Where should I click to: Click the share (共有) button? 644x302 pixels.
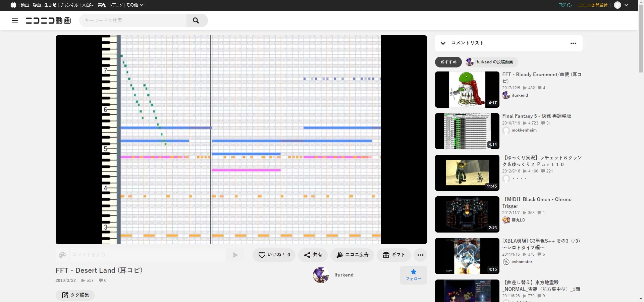pos(313,255)
